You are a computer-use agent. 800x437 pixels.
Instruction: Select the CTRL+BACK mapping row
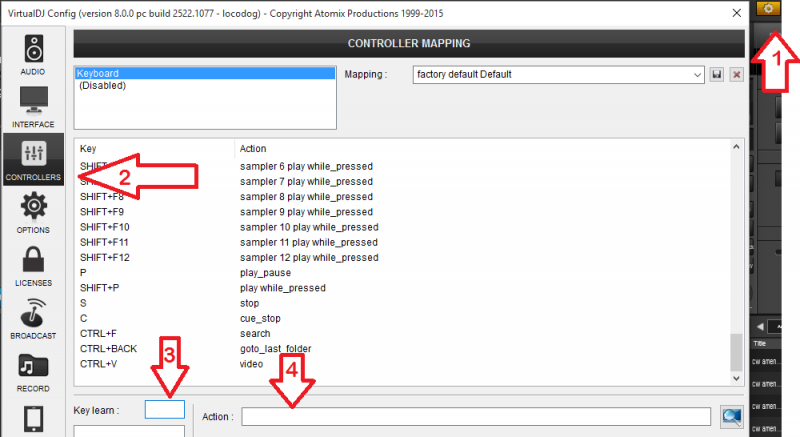(x=403, y=349)
